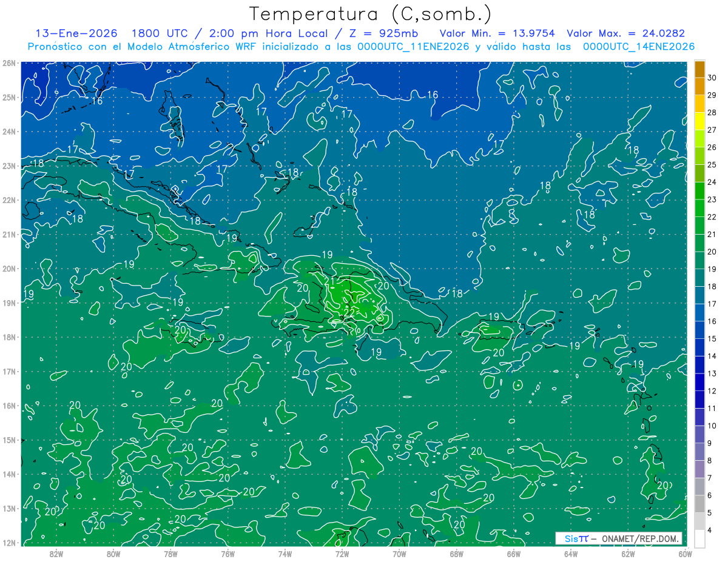This screenshot has height=562, width=728.
Task: Click the '60W' longitude axis label
Action: tap(686, 553)
